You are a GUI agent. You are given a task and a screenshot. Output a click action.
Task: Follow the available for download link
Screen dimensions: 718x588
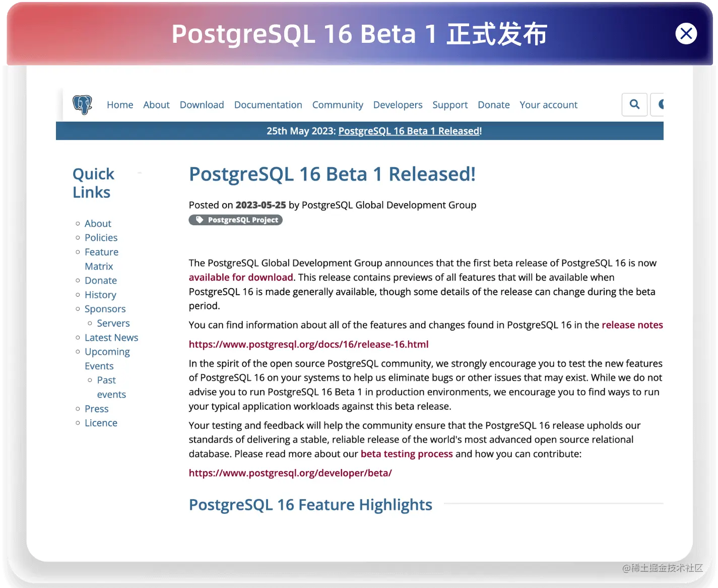[241, 278]
